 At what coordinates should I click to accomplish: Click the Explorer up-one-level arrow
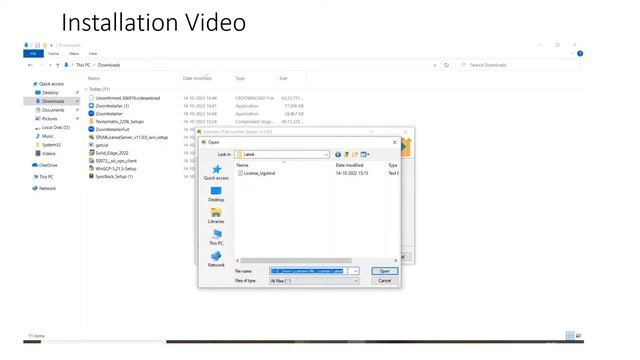point(58,65)
